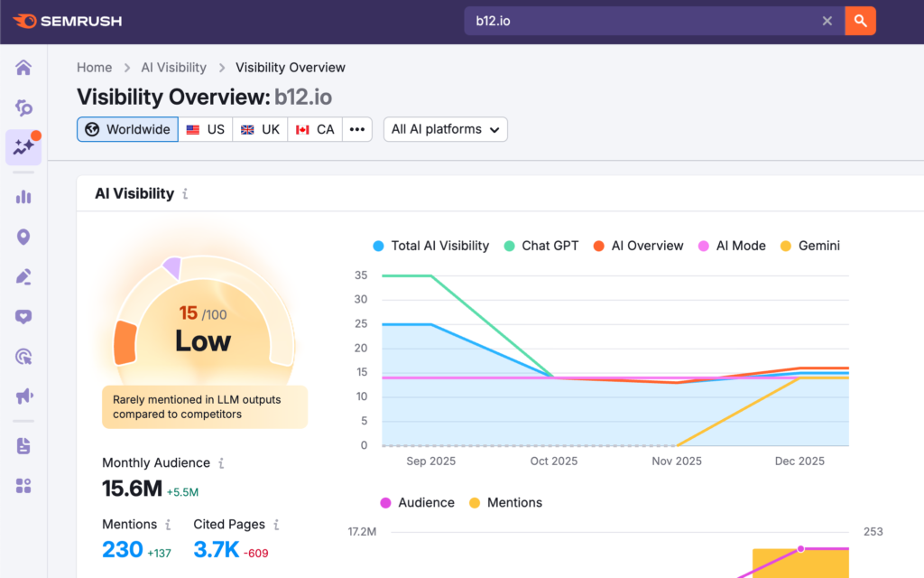The width and height of the screenshot is (924, 578).
Task: Open the Social heart bubble icon
Action: (x=23, y=316)
